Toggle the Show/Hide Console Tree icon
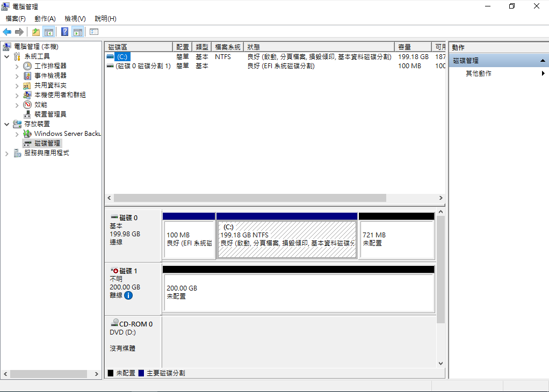This screenshot has width=549, height=392. tap(48, 32)
